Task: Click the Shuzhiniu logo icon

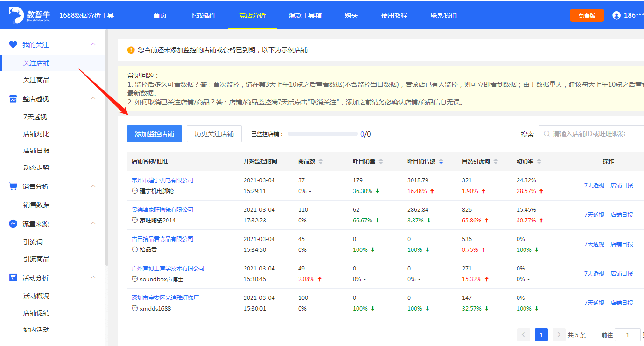Action: pyautogui.click(x=17, y=15)
